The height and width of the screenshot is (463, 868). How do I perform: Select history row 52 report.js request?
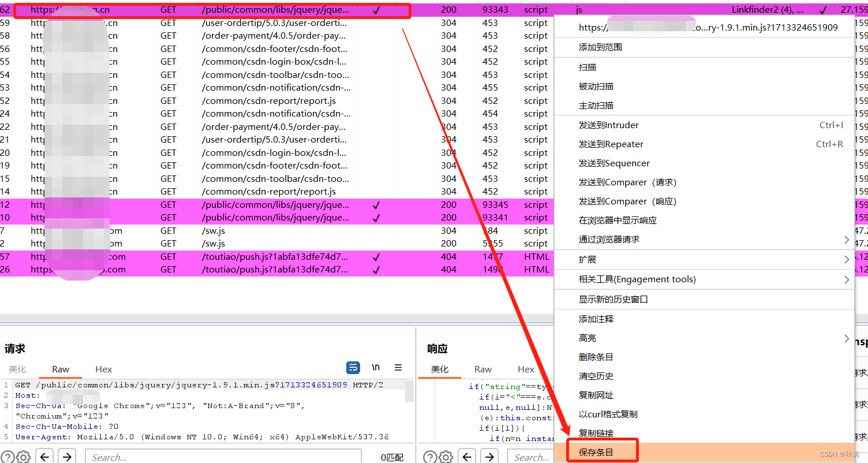(x=277, y=101)
